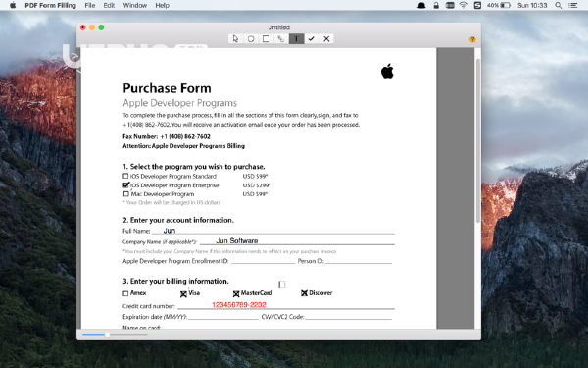Uncheck iOS Developer Program Enterprise box
Screen dimensions: 588x368
[126, 184]
